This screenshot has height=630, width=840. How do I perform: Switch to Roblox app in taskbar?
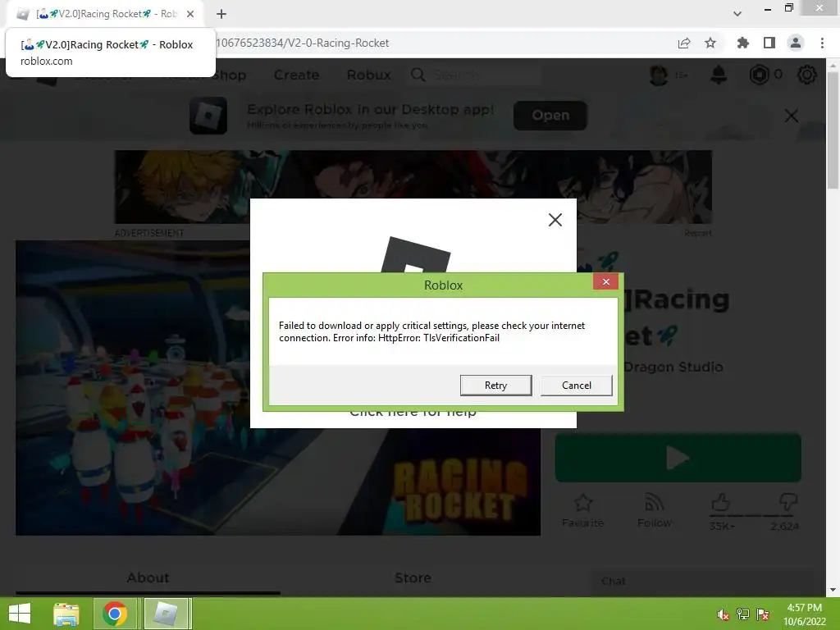tap(166, 614)
